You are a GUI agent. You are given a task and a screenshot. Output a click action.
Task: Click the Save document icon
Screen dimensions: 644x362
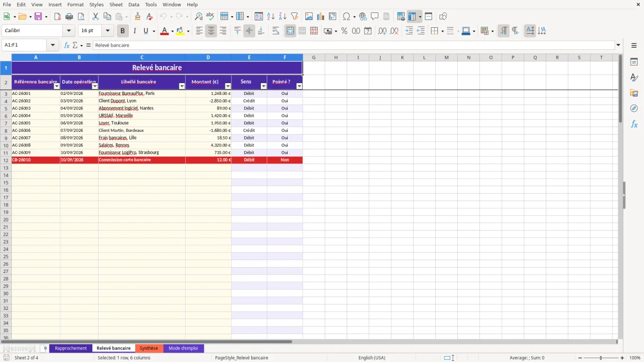[39, 17]
